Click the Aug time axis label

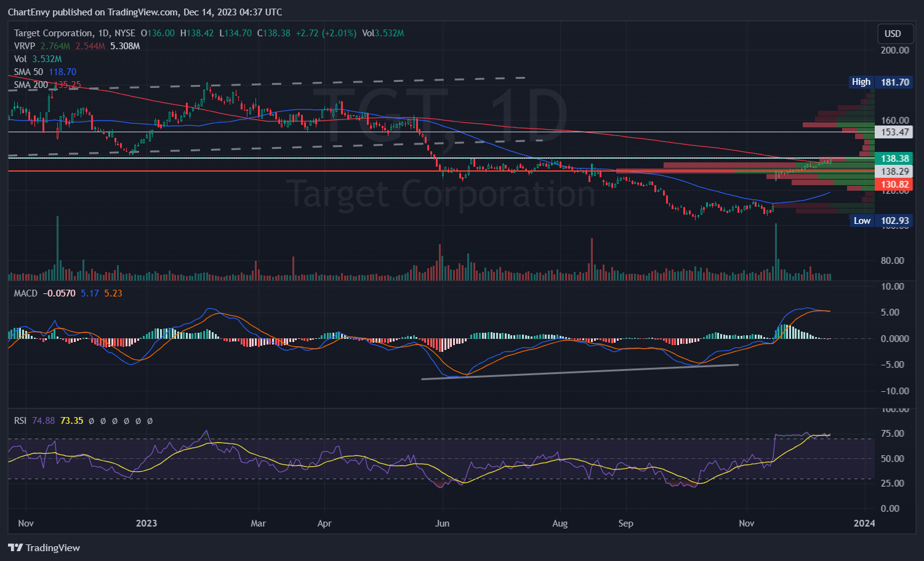[x=560, y=523]
